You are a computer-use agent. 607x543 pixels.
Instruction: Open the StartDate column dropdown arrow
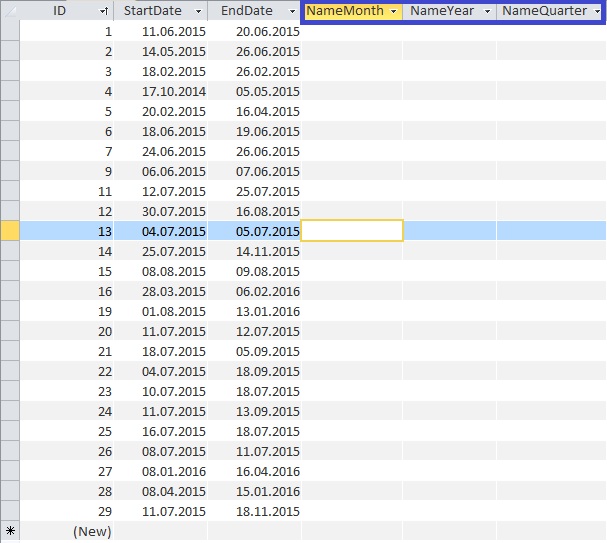[x=198, y=11]
